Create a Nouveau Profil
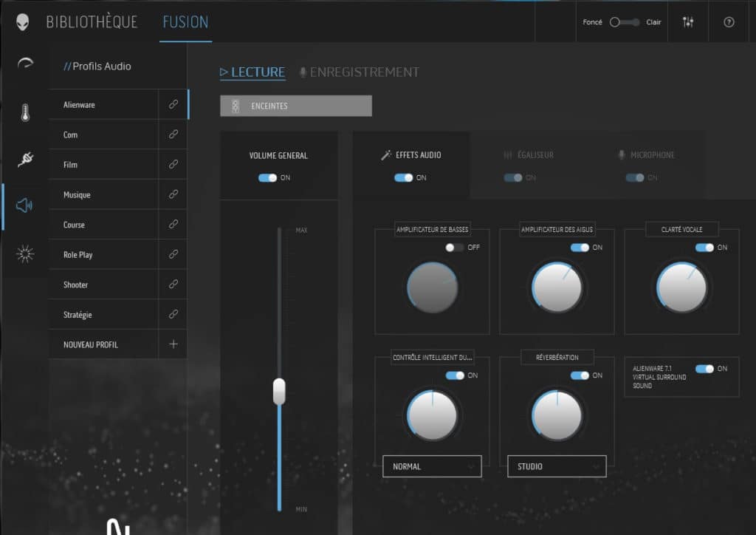 103,344
